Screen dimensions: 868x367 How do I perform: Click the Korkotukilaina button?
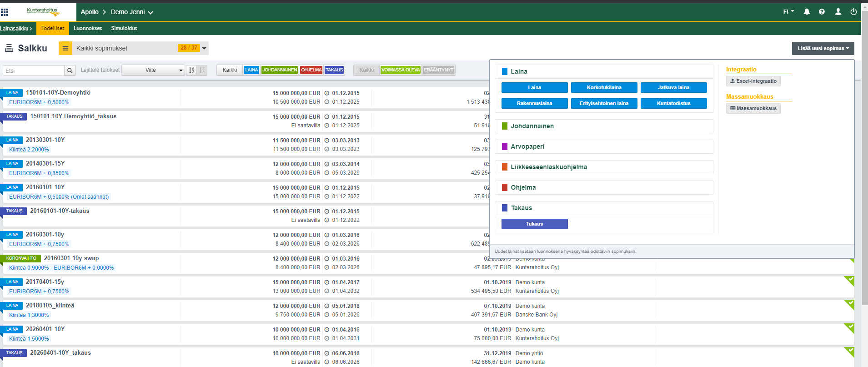click(604, 87)
